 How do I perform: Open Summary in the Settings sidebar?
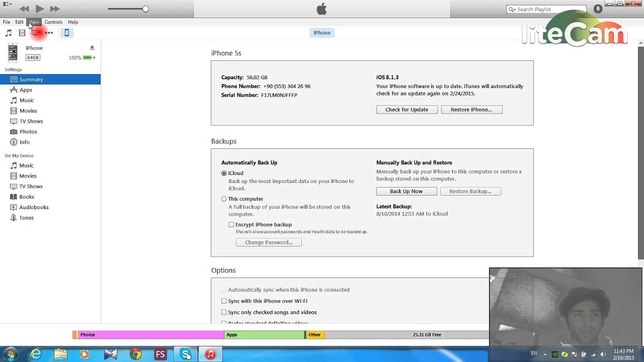[50, 79]
